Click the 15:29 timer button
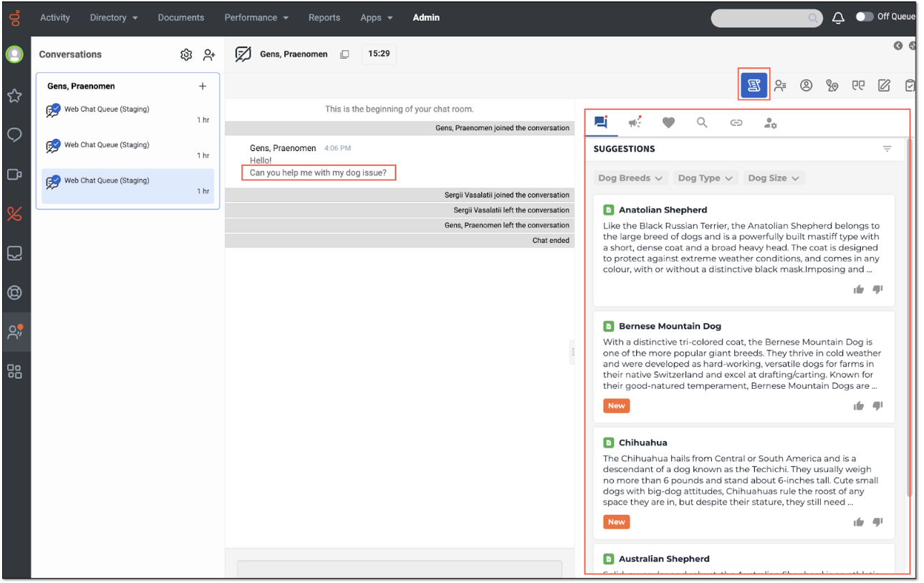Viewport: 924px width, 583px height. coord(379,54)
